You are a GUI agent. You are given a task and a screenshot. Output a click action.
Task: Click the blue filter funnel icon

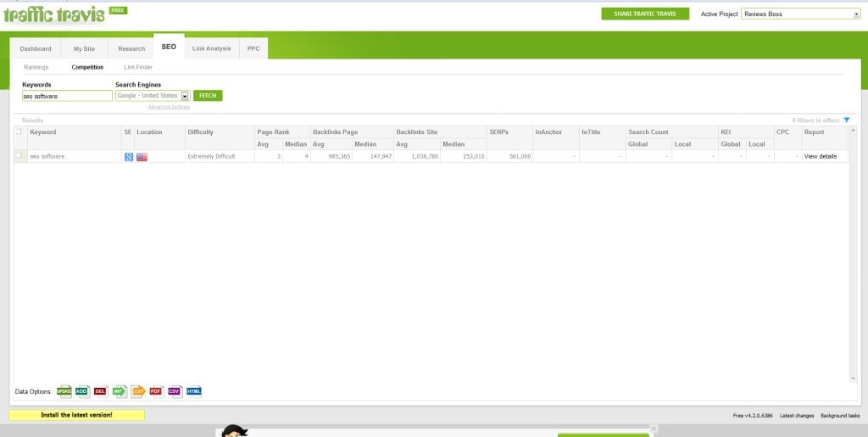coord(847,120)
